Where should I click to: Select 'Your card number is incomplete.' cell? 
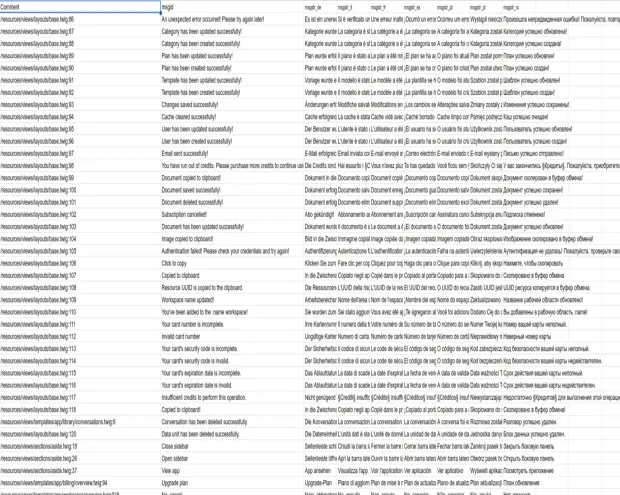point(232,324)
